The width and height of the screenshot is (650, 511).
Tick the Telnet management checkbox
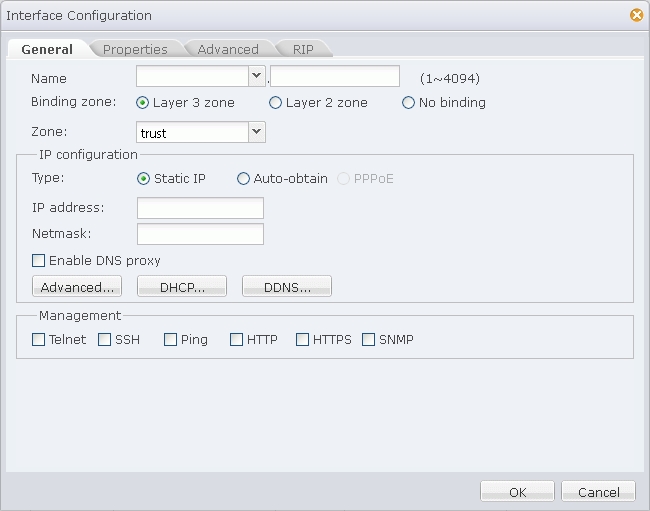tap(39, 340)
